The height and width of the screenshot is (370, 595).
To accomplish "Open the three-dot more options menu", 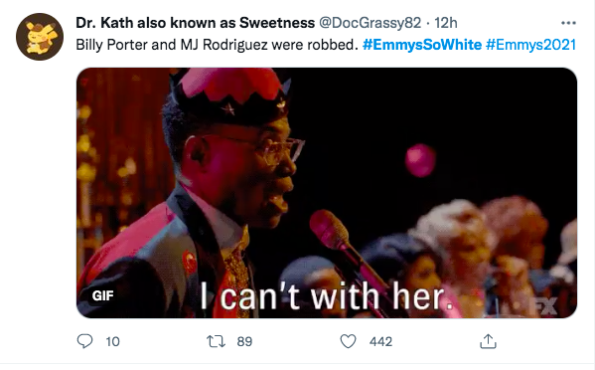I will [568, 23].
